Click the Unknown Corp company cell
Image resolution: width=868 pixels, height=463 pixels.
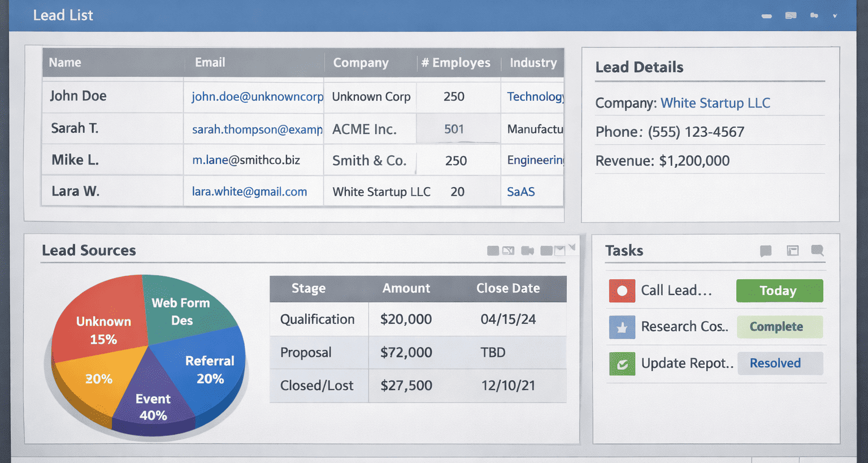point(371,97)
